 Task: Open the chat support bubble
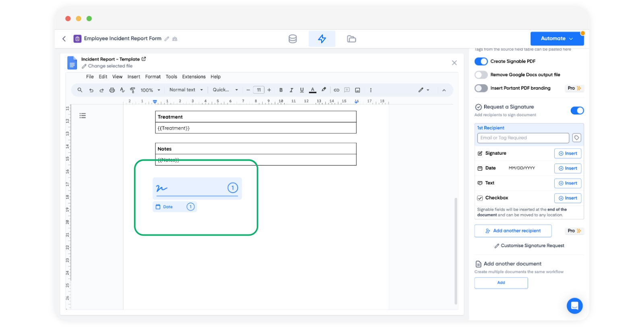[574, 305]
